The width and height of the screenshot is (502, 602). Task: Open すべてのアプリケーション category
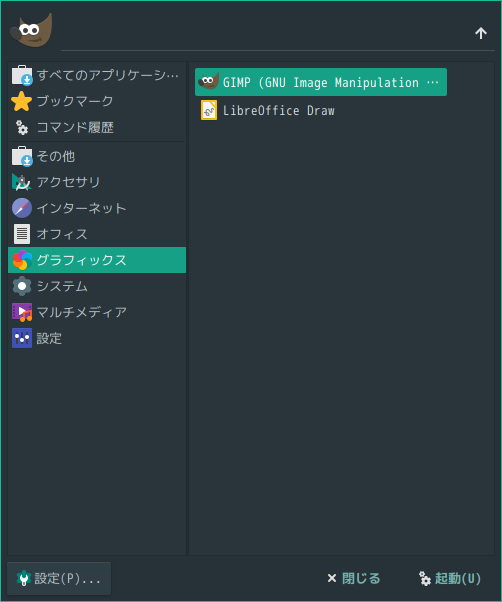97,75
